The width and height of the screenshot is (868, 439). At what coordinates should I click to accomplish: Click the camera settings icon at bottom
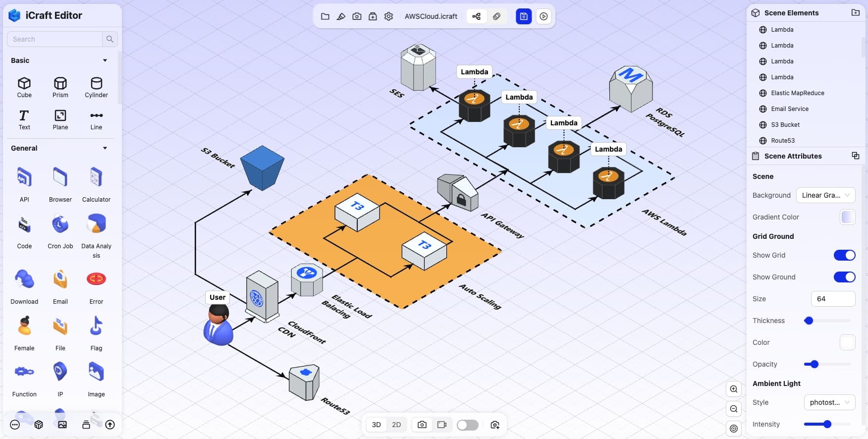point(495,425)
